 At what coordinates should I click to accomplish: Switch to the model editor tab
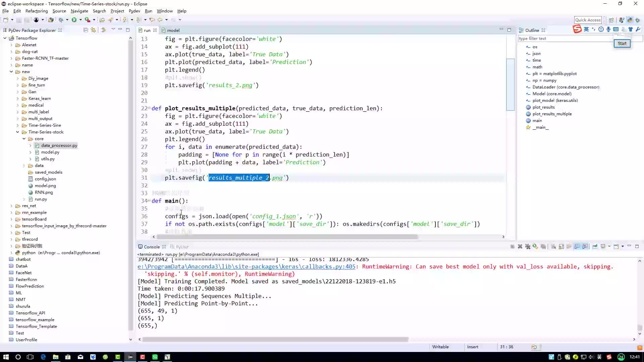[173, 30]
